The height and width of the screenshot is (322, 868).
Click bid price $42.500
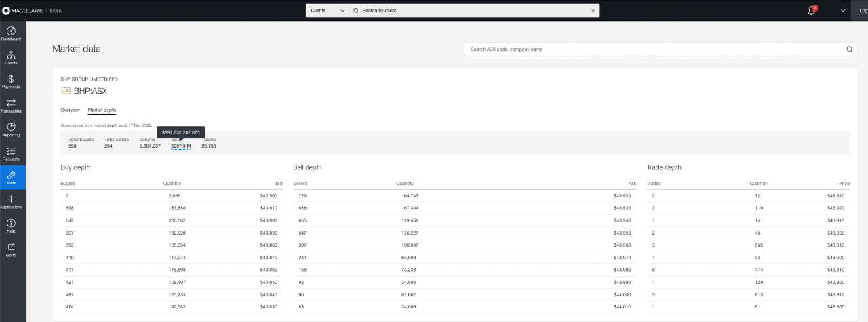(269, 195)
